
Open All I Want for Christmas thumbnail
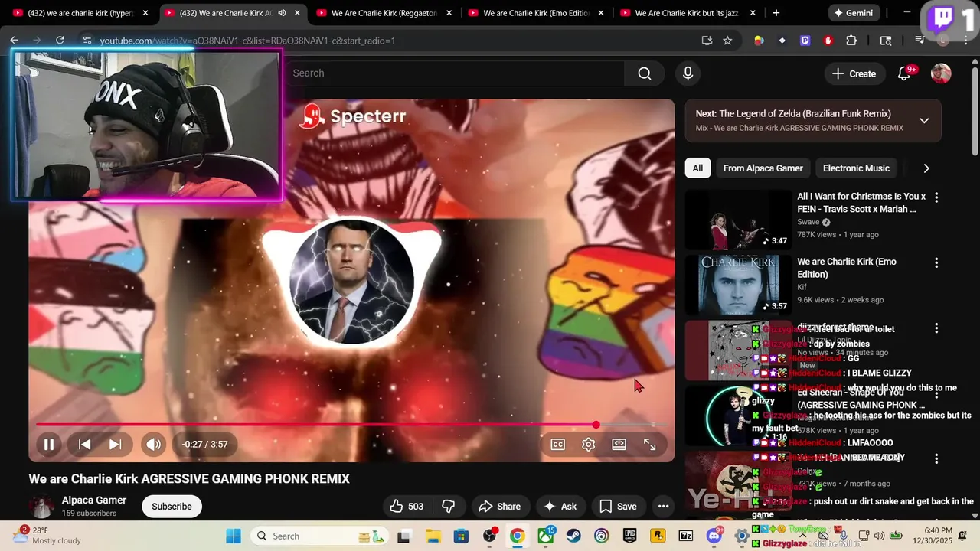(x=738, y=220)
